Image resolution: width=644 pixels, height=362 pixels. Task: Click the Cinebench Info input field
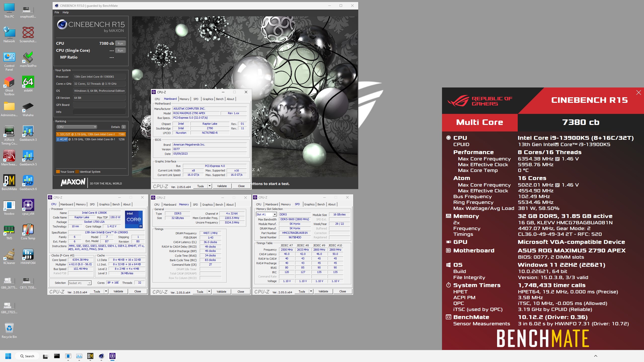tap(99, 112)
